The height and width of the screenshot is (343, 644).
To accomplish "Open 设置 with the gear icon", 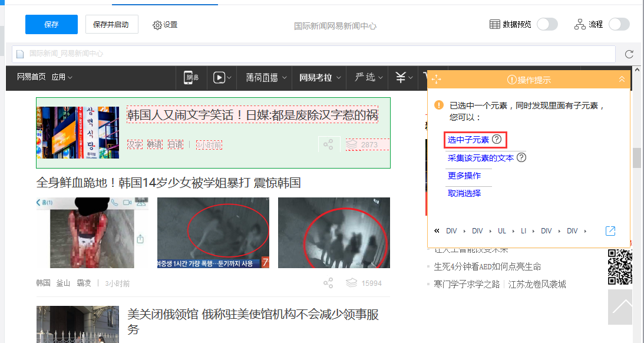I will [x=165, y=25].
